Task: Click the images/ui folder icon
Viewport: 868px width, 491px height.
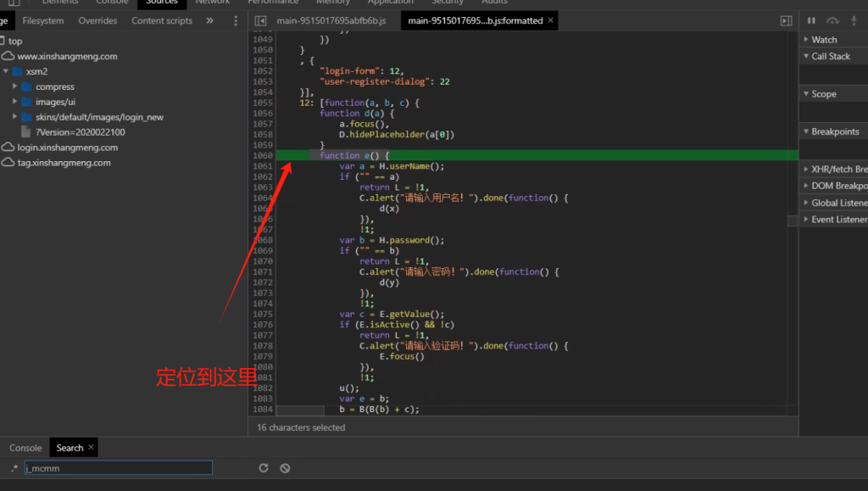Action: [27, 102]
